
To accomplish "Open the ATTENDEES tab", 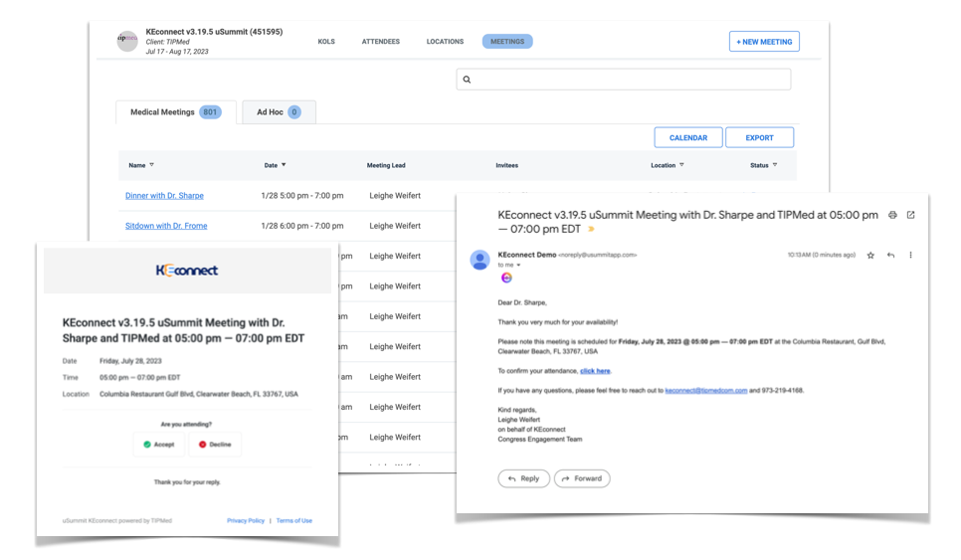I will coord(381,42).
